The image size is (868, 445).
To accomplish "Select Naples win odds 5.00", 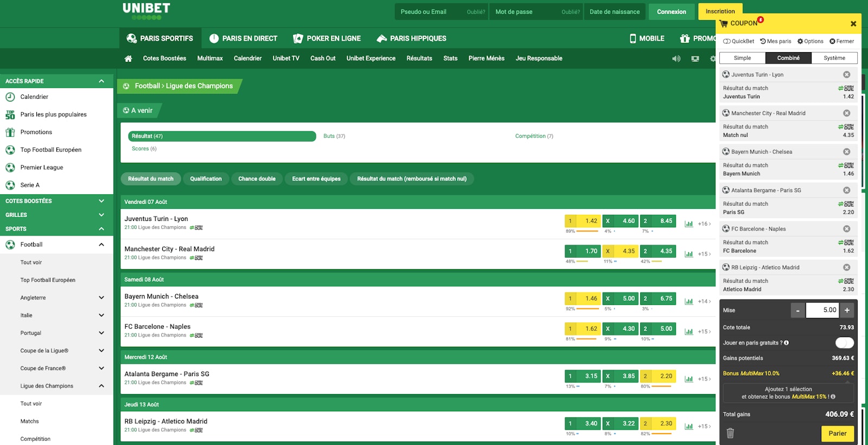I will pos(658,329).
